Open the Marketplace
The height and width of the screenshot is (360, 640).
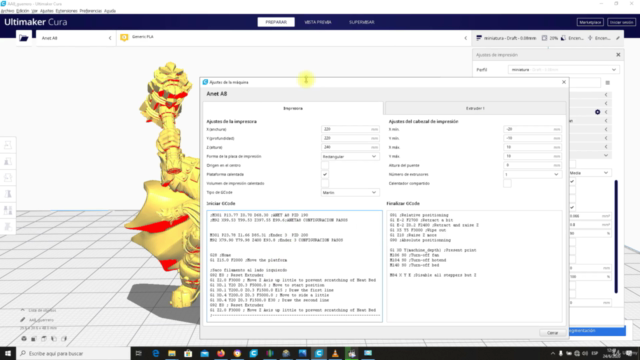590,22
